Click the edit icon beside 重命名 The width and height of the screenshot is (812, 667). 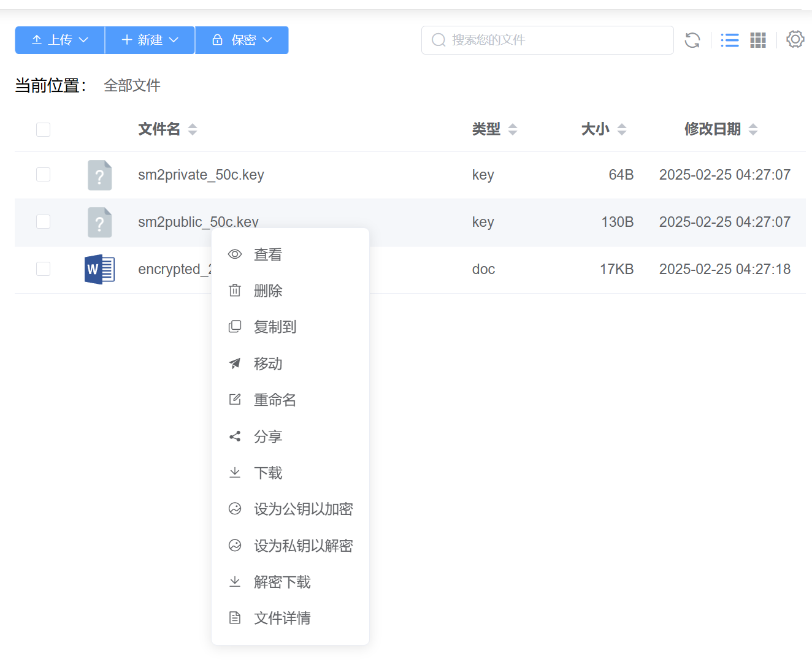(x=235, y=400)
